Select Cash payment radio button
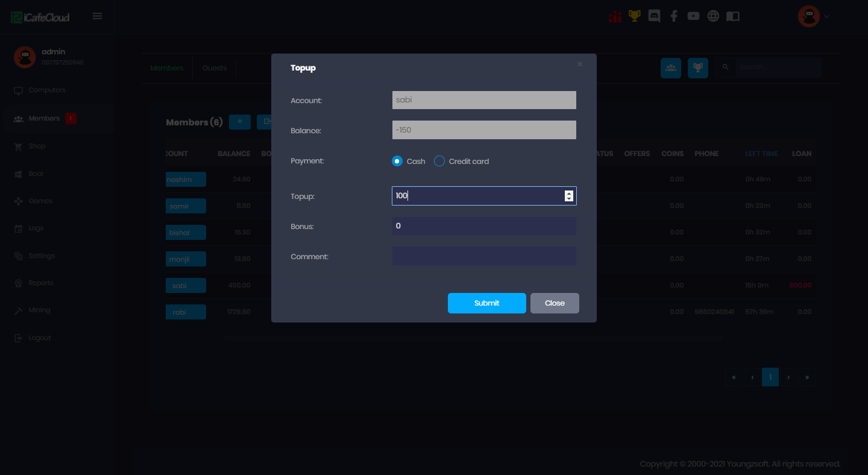 pos(397,161)
